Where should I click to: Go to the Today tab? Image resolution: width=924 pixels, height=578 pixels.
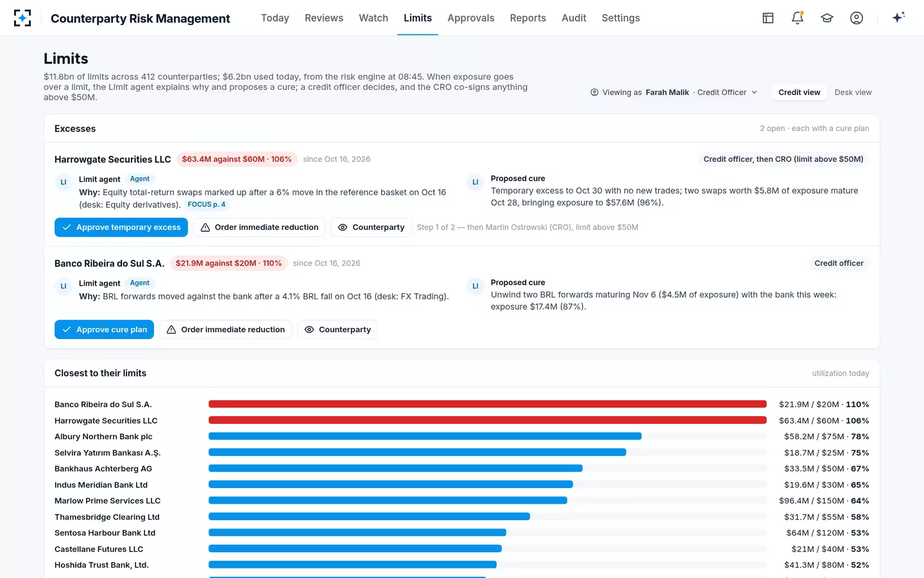point(275,18)
